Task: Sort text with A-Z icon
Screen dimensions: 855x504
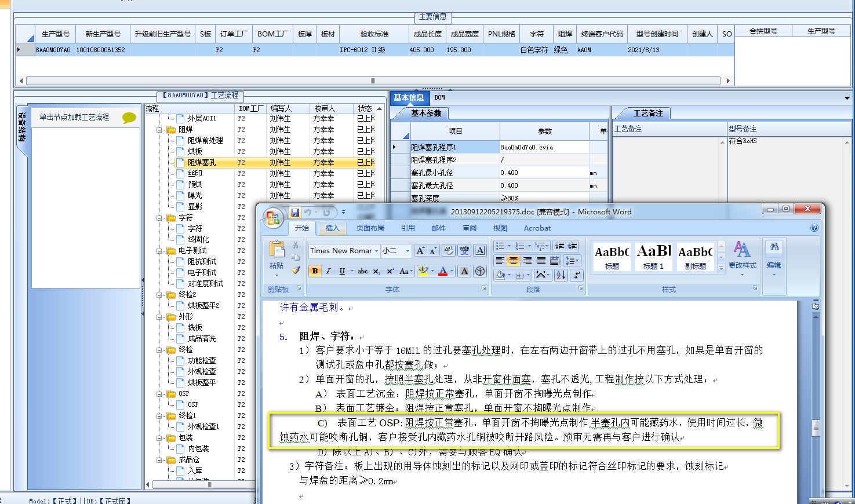Action: [x=561, y=275]
